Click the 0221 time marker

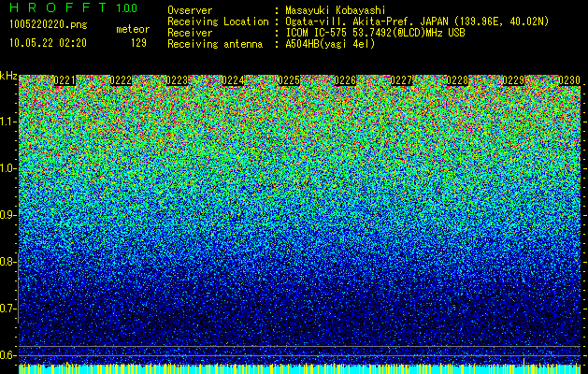65,80
